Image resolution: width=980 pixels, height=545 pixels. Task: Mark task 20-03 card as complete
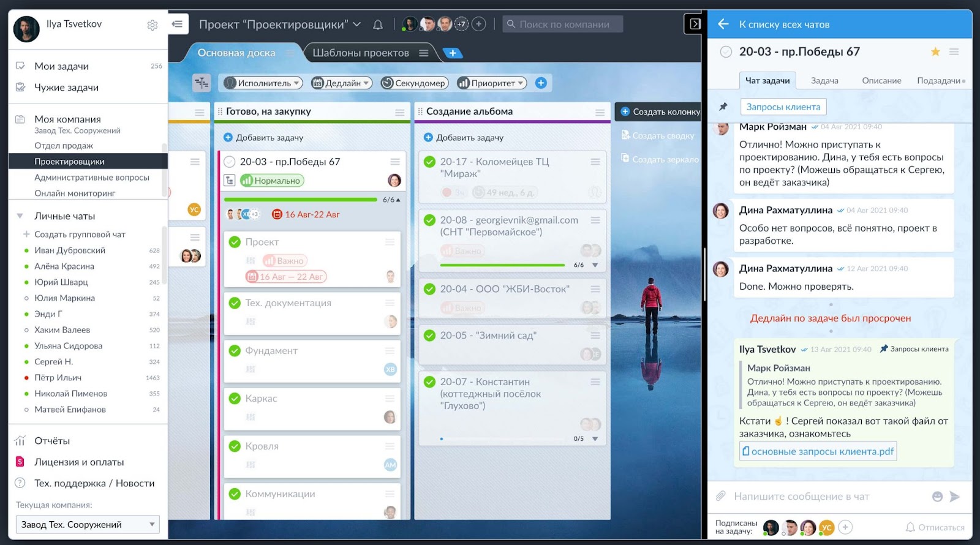(x=230, y=162)
